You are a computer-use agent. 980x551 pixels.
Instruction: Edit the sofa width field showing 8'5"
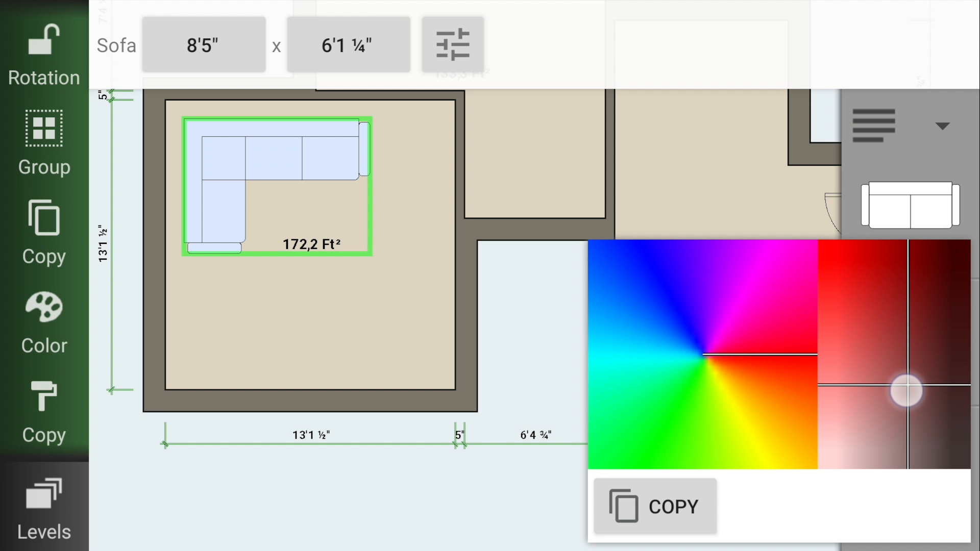point(203,44)
